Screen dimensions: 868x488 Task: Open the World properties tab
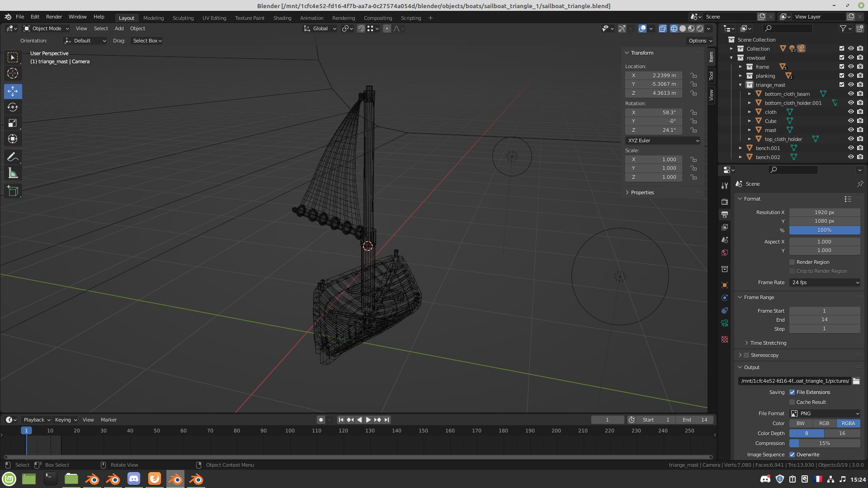(725, 253)
